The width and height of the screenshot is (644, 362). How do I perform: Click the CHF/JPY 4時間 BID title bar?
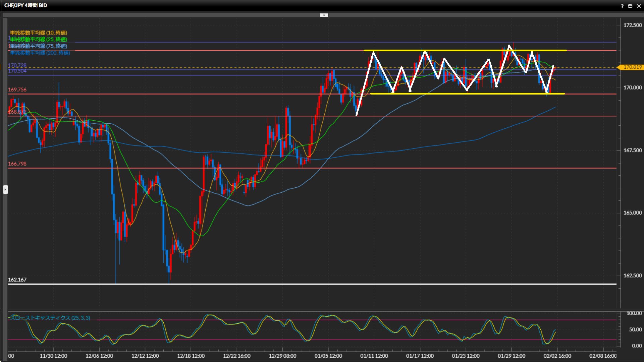click(x=26, y=5)
